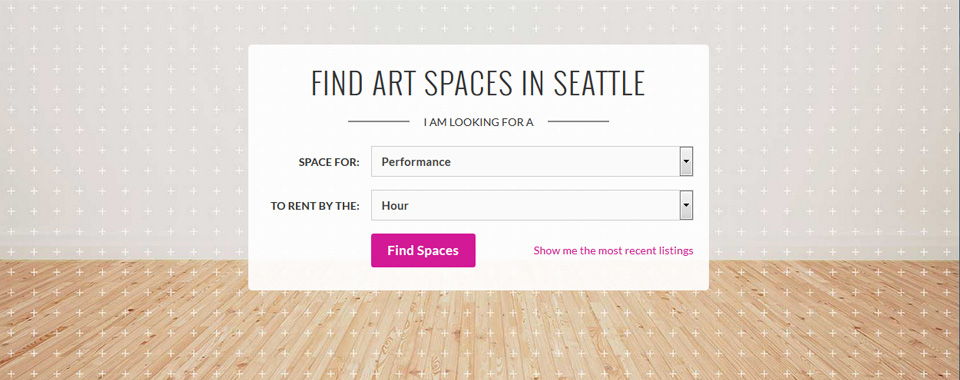The width and height of the screenshot is (960, 380).
Task: Open Show me the most recent listings
Action: [613, 250]
